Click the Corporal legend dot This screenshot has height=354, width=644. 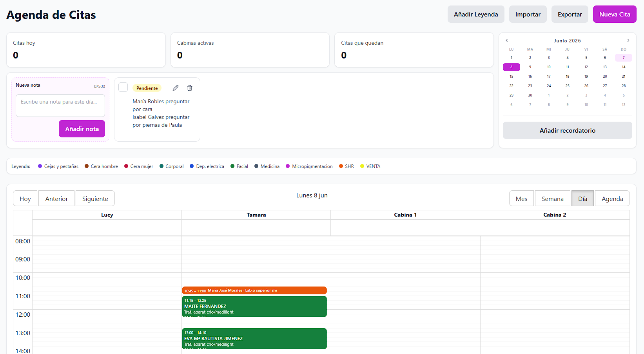pos(161,166)
